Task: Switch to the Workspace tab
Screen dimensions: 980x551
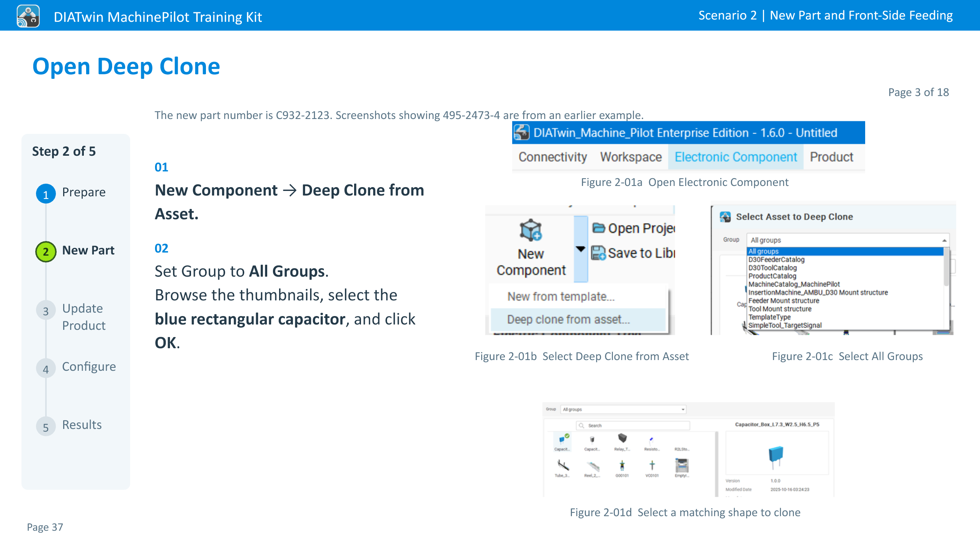Action: coord(631,157)
